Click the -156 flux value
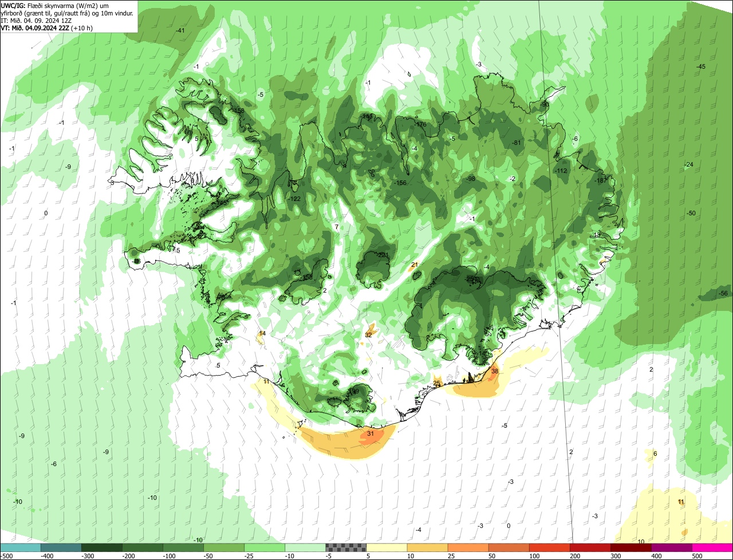733x560 pixels. [401, 183]
